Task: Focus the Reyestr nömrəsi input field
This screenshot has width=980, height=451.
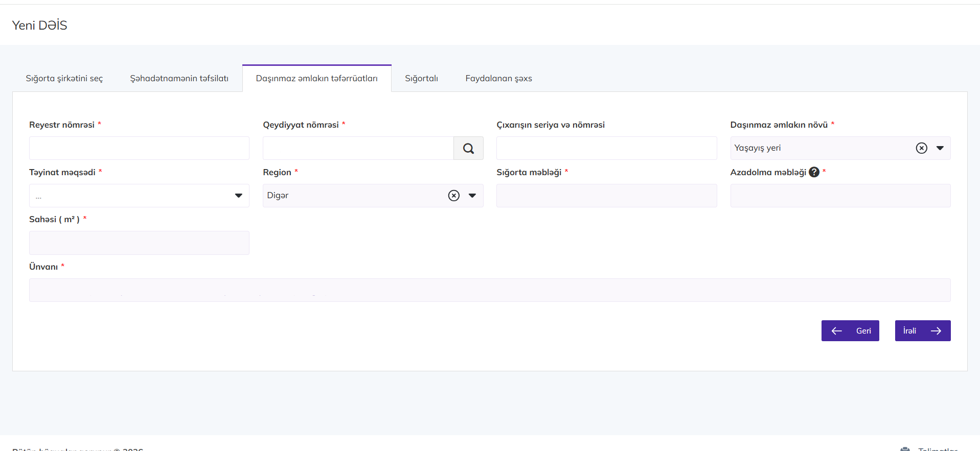Action: (139, 148)
